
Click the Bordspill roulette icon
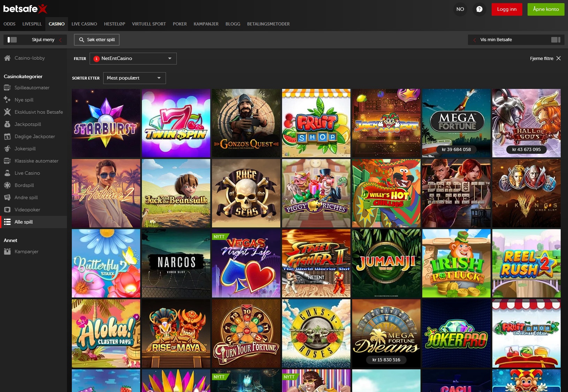tap(7, 185)
